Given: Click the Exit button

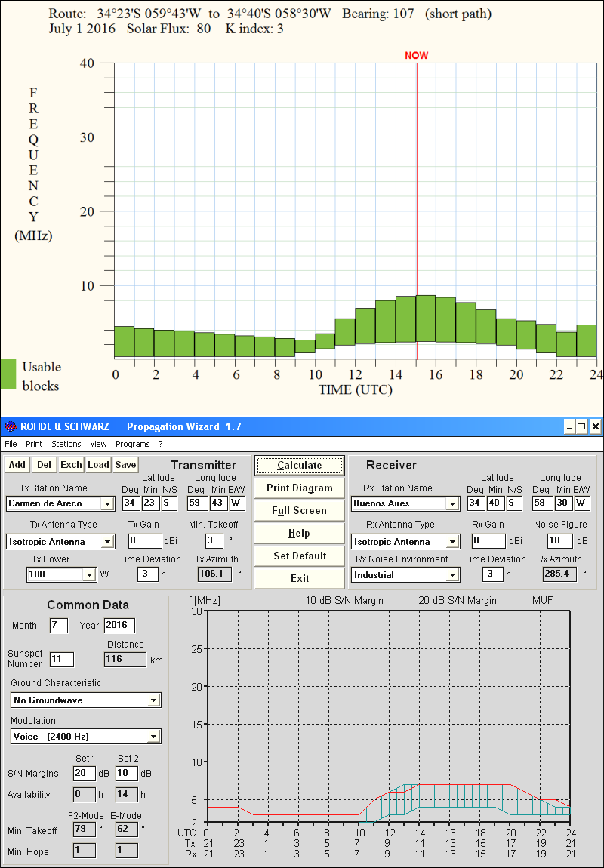Looking at the screenshot, I should point(300,578).
